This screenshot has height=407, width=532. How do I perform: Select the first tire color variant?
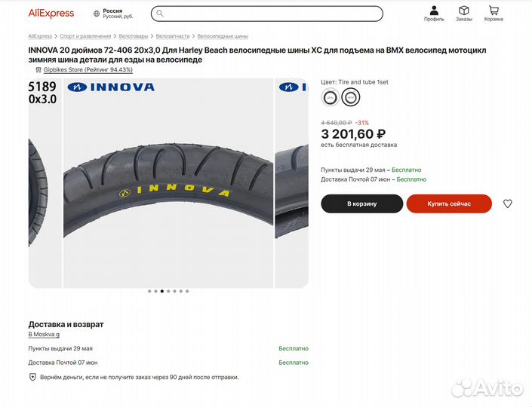coord(330,97)
